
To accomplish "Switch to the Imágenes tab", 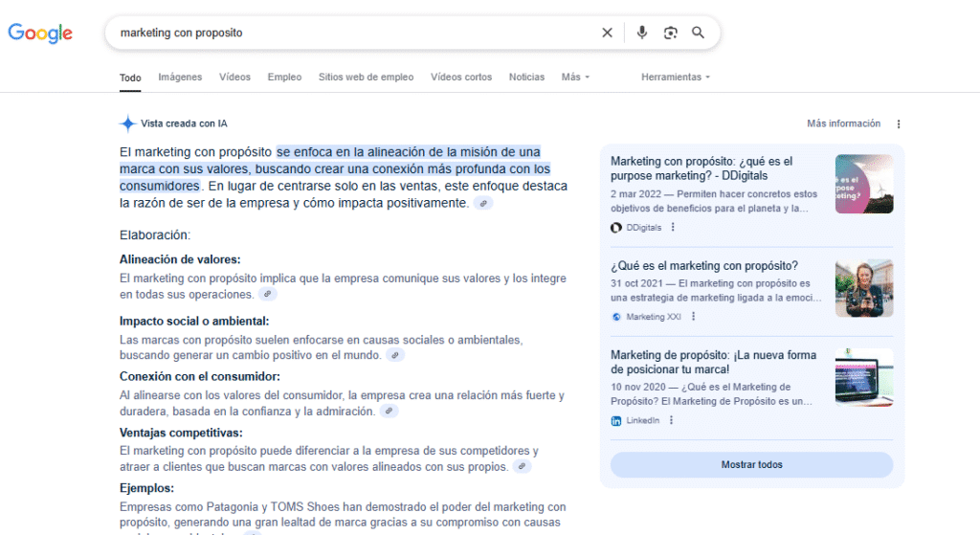I will click(180, 77).
